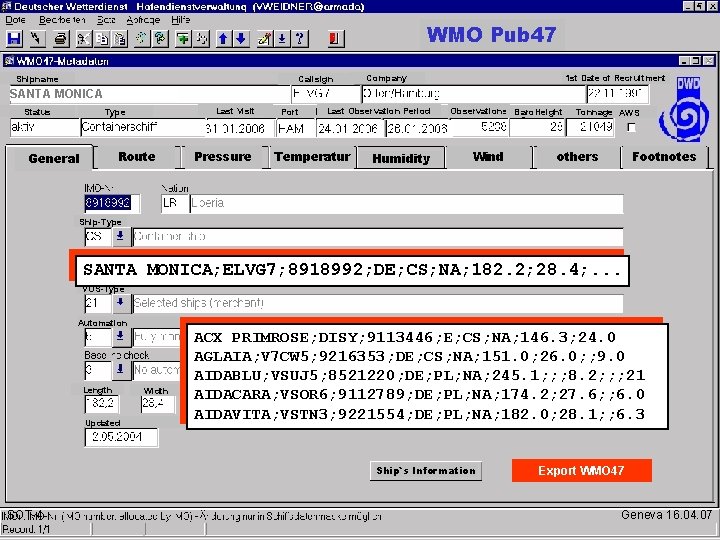Click the Print icon in toolbar
Viewport: 720px width, 540px height.
pyautogui.click(x=61, y=39)
